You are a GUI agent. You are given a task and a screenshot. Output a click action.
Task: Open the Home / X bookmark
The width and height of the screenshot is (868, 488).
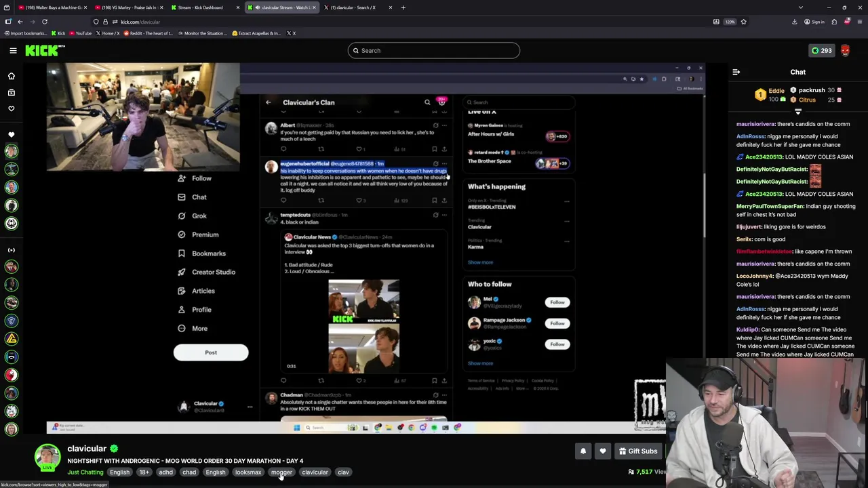tap(107, 33)
